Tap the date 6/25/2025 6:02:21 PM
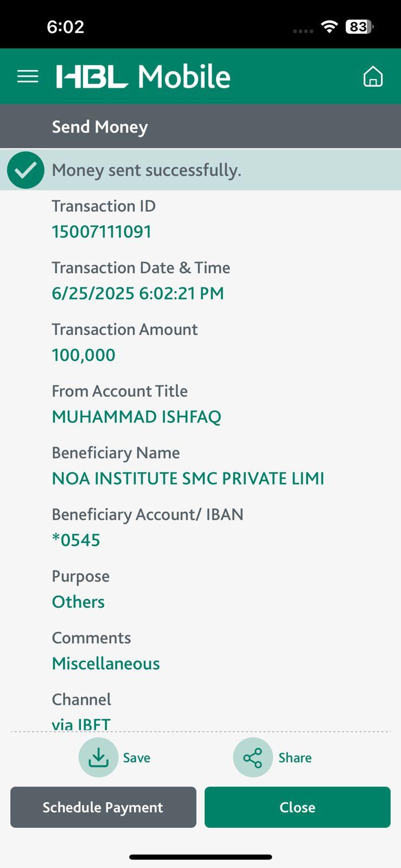 pos(138,293)
